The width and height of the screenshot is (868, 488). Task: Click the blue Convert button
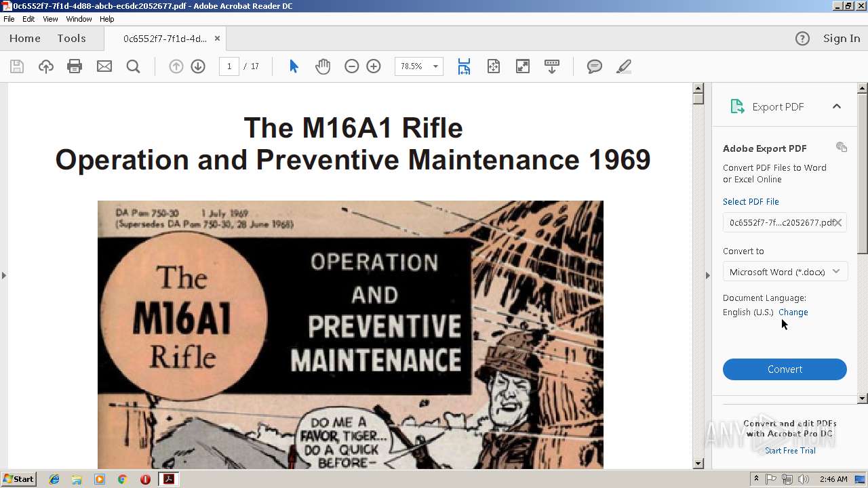coord(785,369)
